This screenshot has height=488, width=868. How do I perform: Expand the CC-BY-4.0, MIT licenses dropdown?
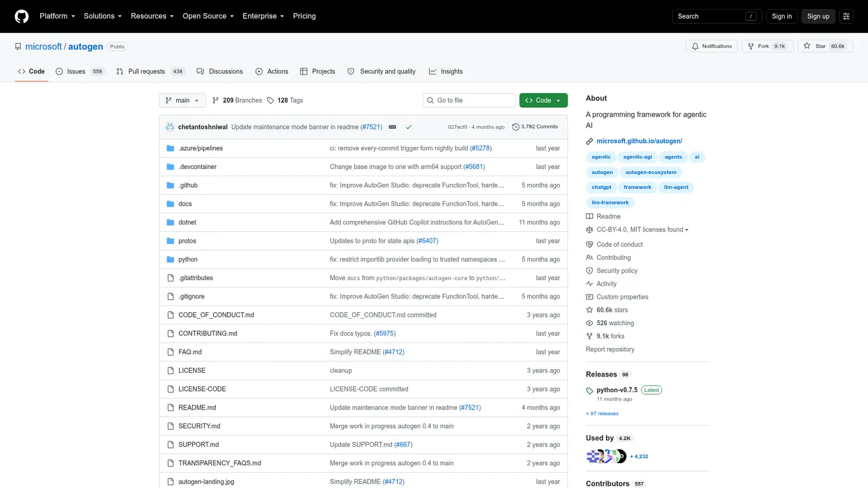pos(643,230)
